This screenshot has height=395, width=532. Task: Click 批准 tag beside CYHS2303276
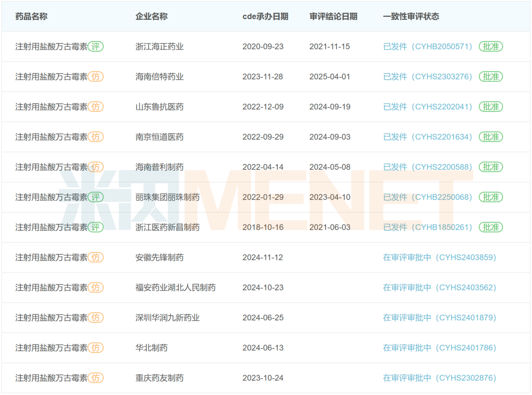coord(491,77)
